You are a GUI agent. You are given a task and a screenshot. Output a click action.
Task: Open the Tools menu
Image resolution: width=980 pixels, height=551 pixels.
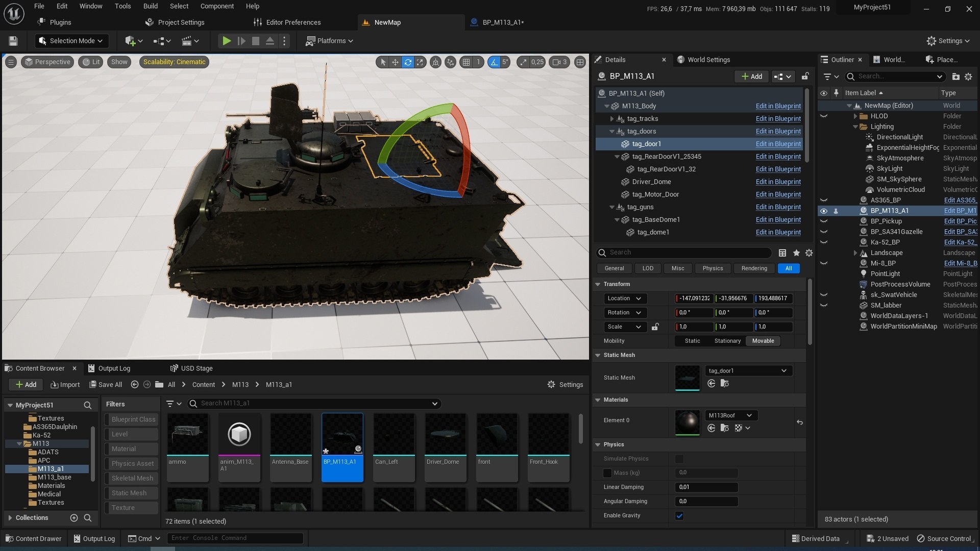(x=122, y=6)
